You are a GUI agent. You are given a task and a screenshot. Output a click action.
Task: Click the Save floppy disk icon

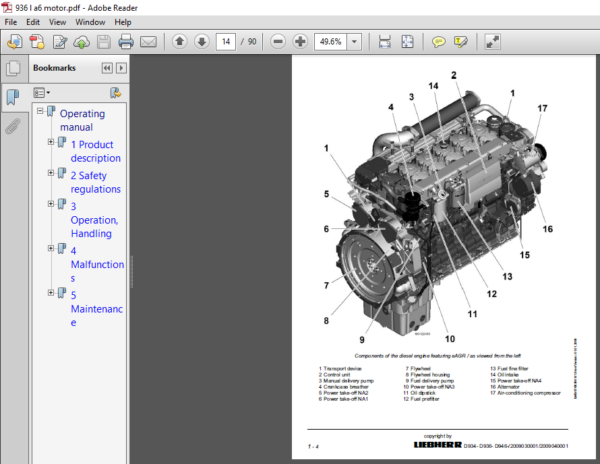(104, 42)
